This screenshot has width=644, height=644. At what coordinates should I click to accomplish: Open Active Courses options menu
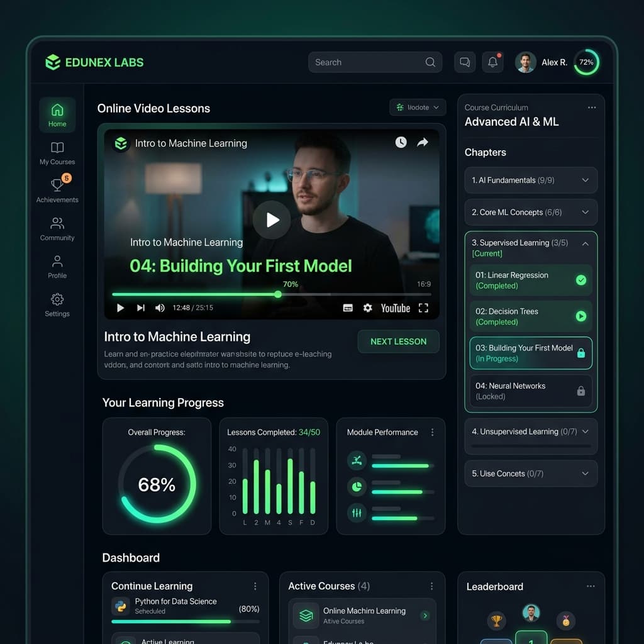431,586
